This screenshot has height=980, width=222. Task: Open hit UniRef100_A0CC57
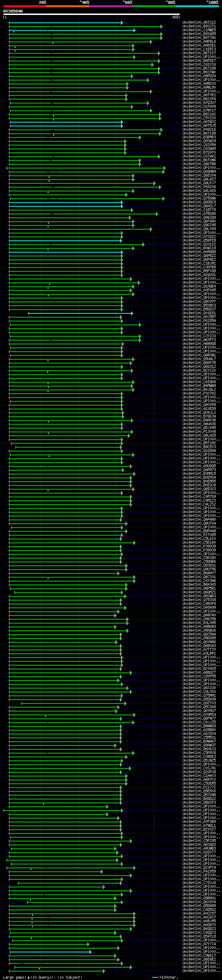tap(199, 913)
